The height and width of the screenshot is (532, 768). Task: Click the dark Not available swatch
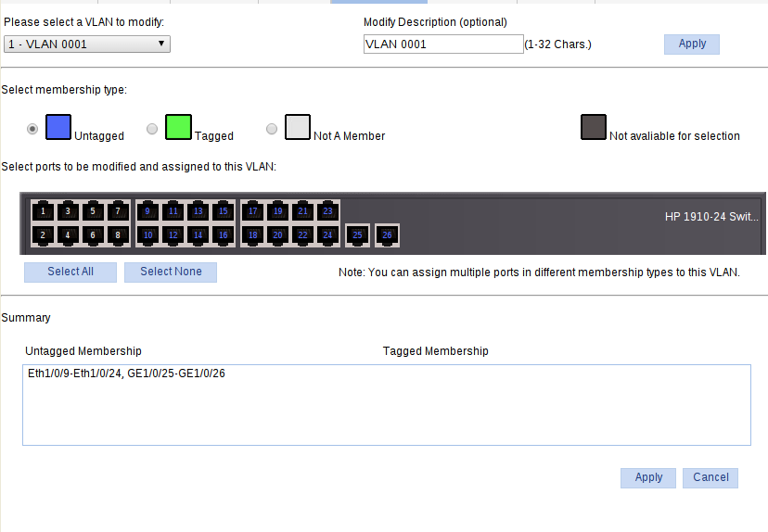[x=594, y=127]
